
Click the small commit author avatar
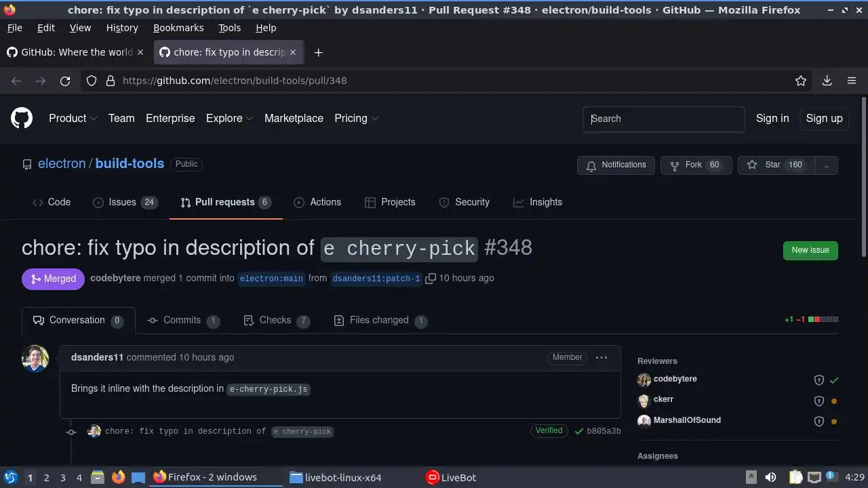pos(94,431)
